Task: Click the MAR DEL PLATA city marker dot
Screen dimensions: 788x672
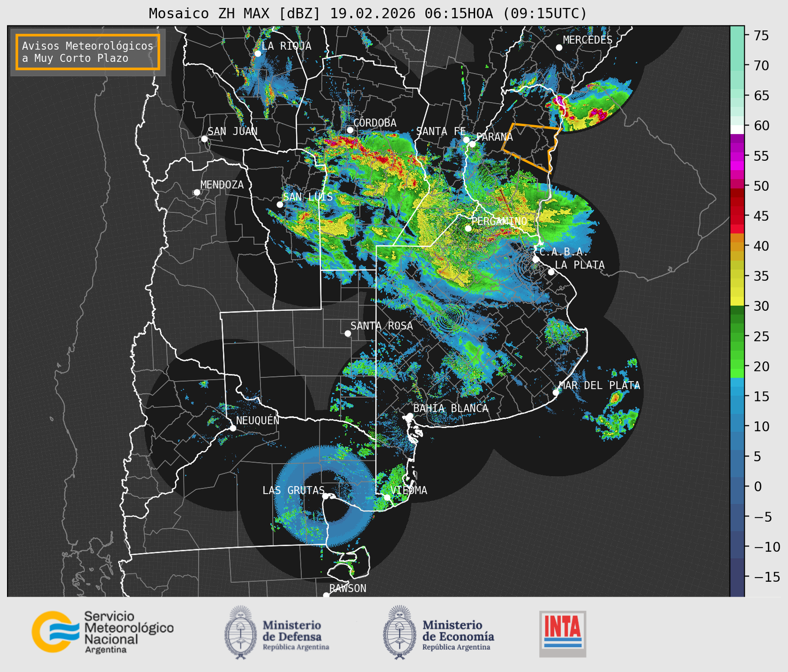Action: (x=556, y=392)
